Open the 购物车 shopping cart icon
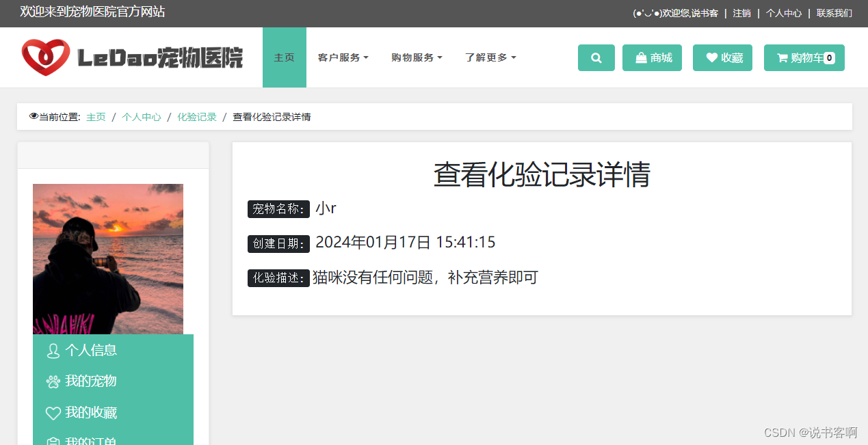868x445 pixels. [x=782, y=57]
